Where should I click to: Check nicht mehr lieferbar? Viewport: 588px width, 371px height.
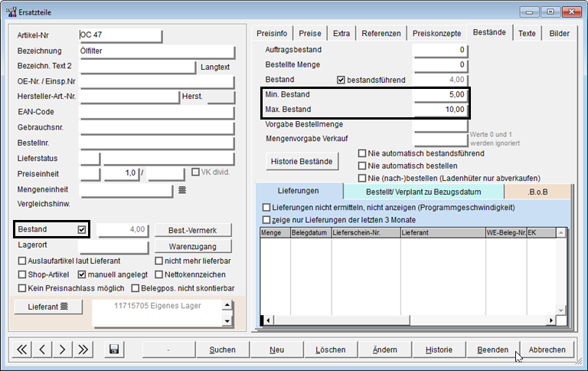pos(158,261)
